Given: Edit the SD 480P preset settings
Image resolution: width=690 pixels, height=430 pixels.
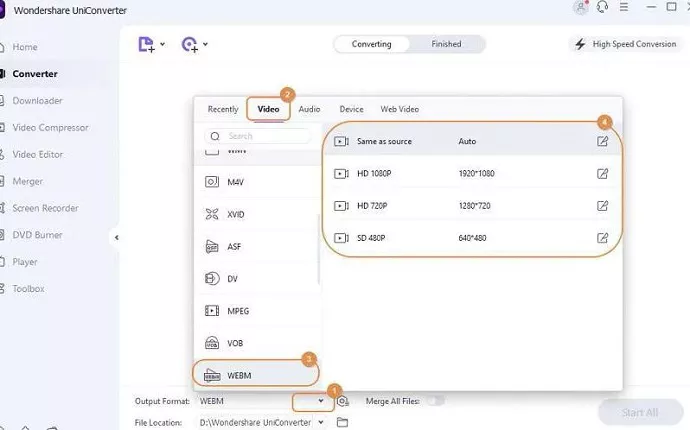Looking at the screenshot, I should 602,238.
